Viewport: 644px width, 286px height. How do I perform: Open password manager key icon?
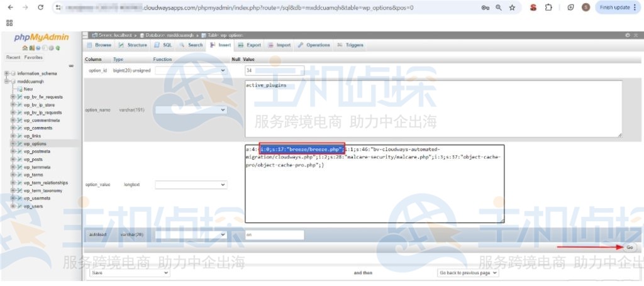point(485,8)
